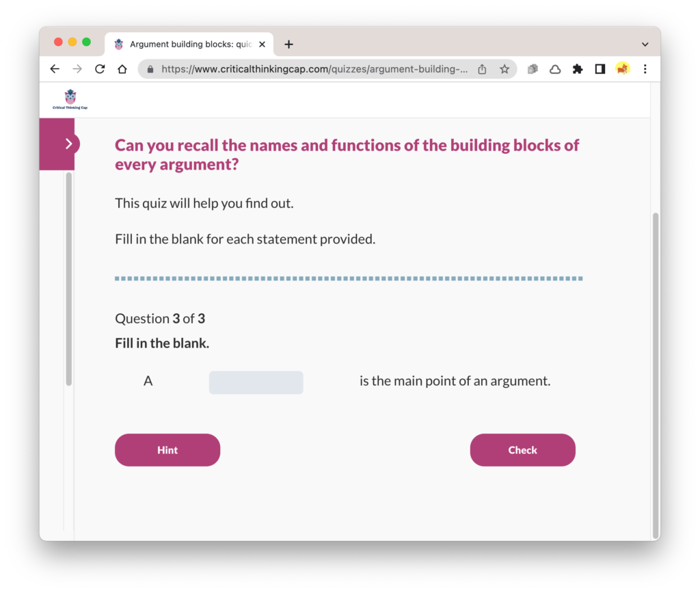Click the Check button

coord(523,450)
